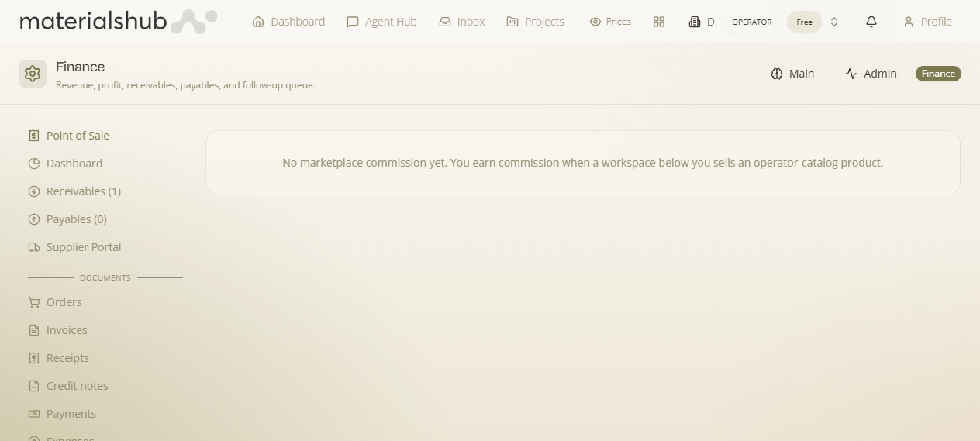The width and height of the screenshot is (980, 441).
Task: Open the Dashboard nav link in the header
Action: point(288,22)
